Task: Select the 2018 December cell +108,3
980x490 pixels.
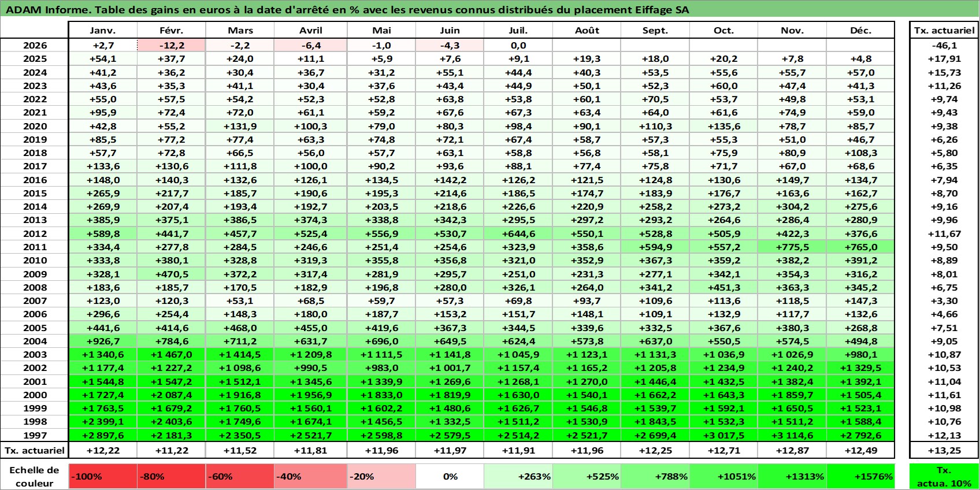Action: pyautogui.click(x=860, y=153)
